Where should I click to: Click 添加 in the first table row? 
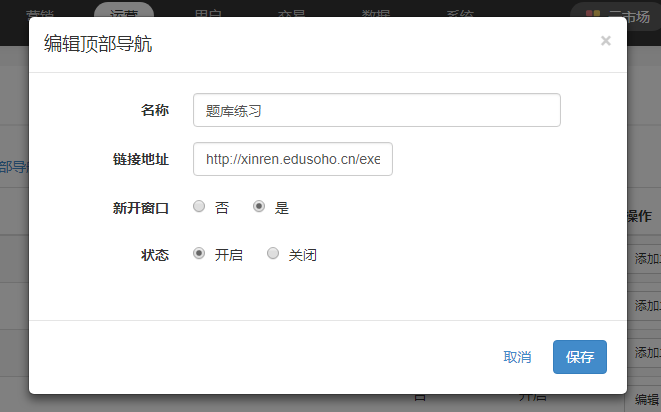(x=644, y=258)
